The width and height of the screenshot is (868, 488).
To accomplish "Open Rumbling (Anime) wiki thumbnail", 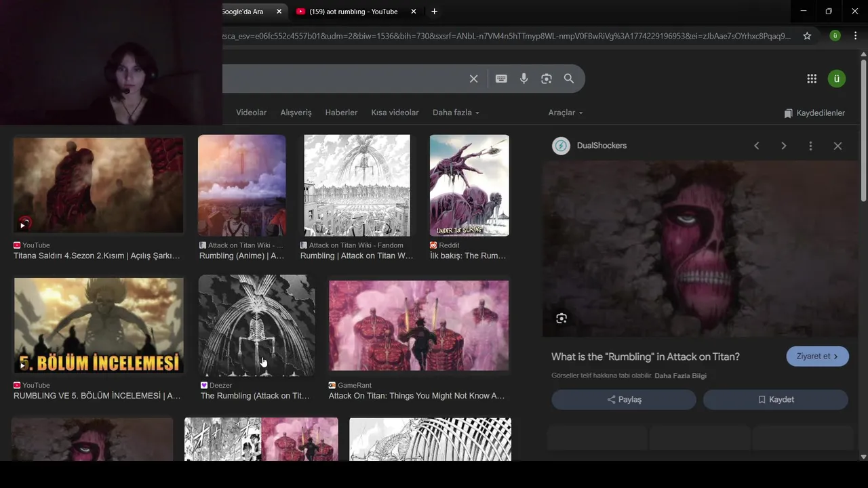I will (241, 186).
